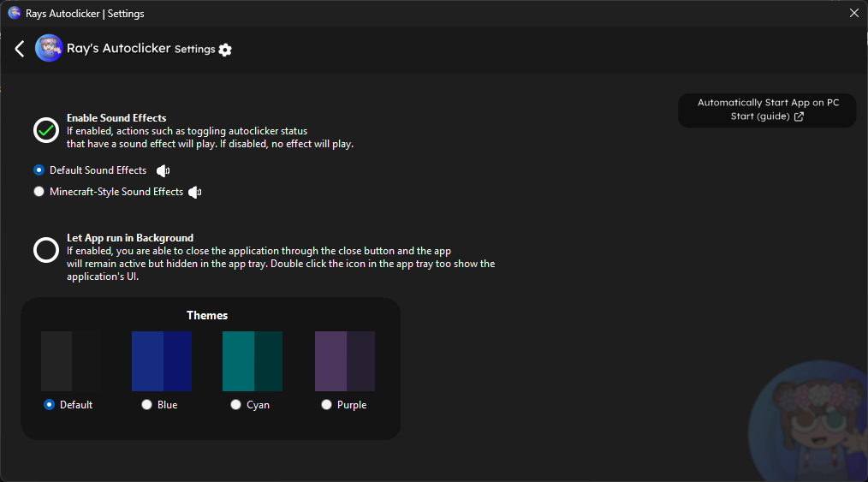Screen dimensions: 868x482
Task: Preview Minecraft-Style sound speaker icon
Action: point(195,192)
